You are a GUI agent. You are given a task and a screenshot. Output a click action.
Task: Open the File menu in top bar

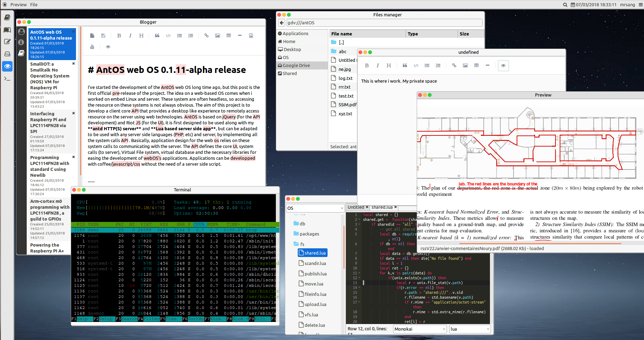tap(34, 5)
